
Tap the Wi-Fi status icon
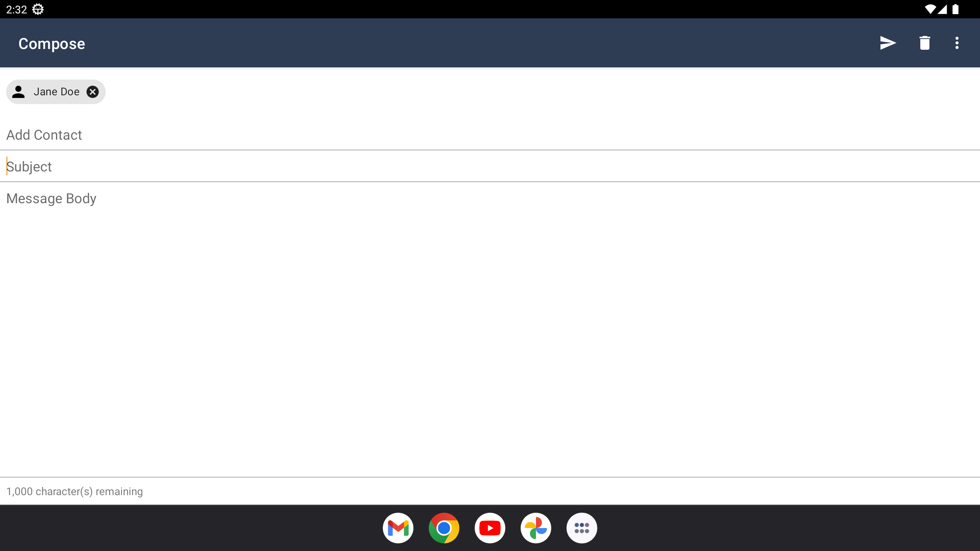pos(930,9)
